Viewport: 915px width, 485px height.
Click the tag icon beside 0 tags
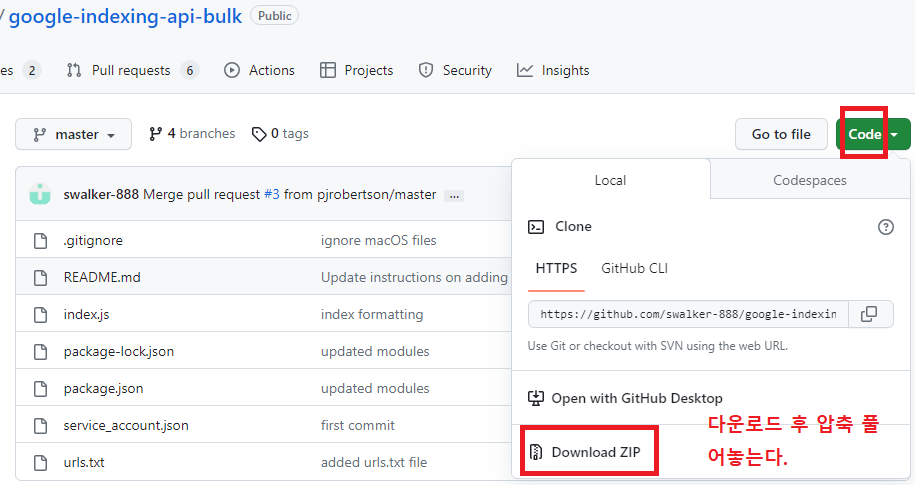tap(259, 134)
